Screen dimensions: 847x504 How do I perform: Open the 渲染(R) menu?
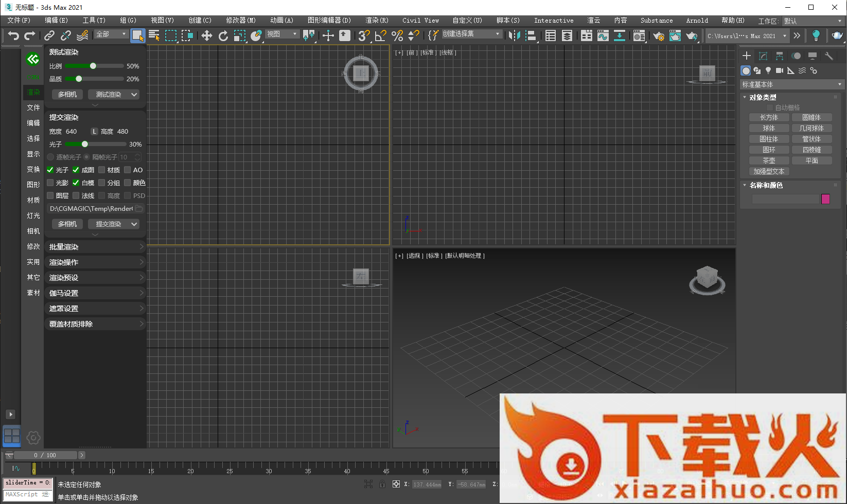pyautogui.click(x=377, y=21)
